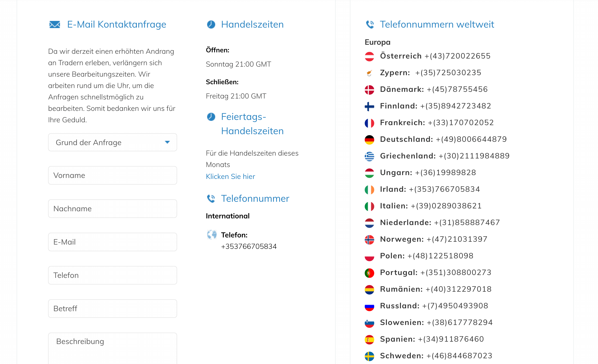This screenshot has height=364, width=598.
Task: Open the Klicken Sie hier link
Action: coord(230,176)
